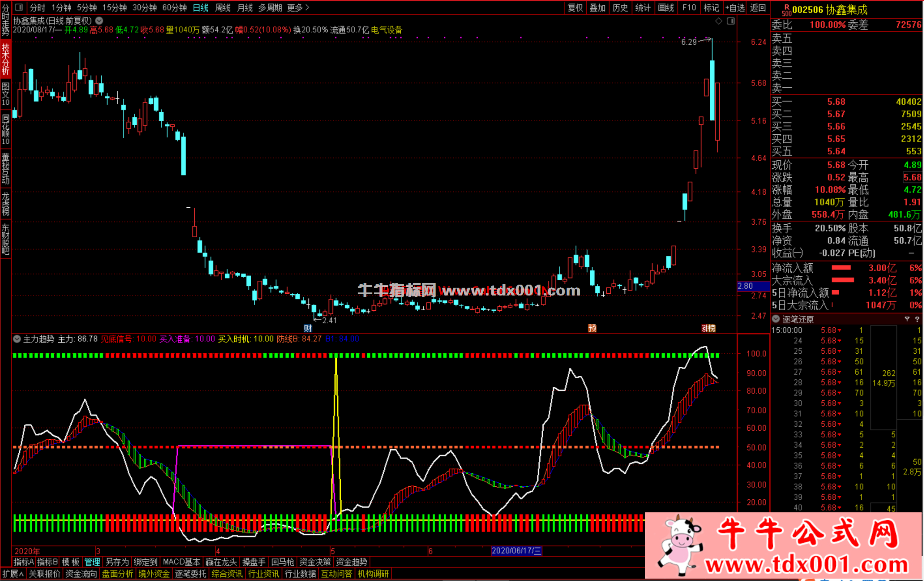924x581 pixels.
Task: Open the 综合资讯 tab
Action: tap(227, 574)
